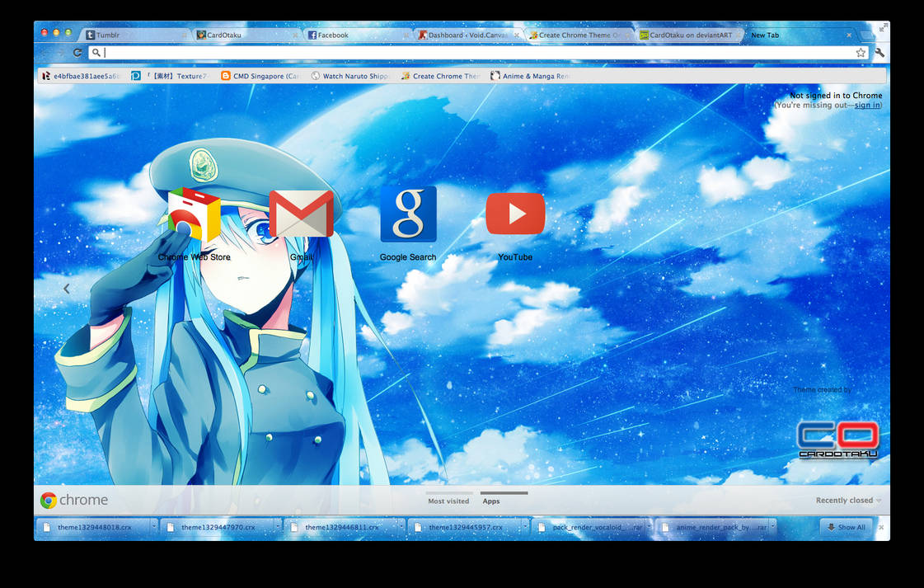The height and width of the screenshot is (588, 924).
Task: Close the Dashboard Void.Canvas tab
Action: click(x=517, y=35)
